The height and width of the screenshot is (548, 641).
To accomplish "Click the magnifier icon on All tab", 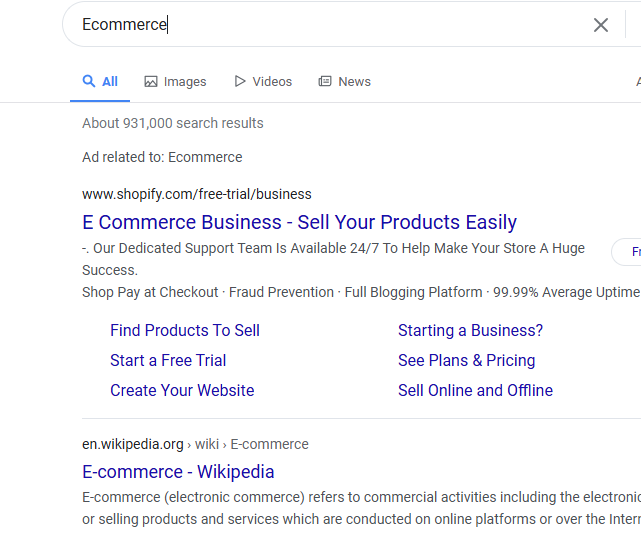I will 89,81.
